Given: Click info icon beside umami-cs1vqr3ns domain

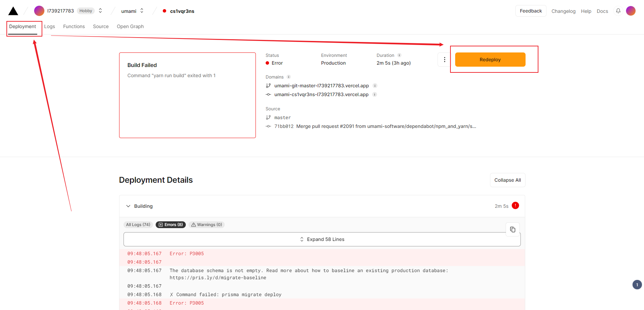Looking at the screenshot, I should (375, 94).
